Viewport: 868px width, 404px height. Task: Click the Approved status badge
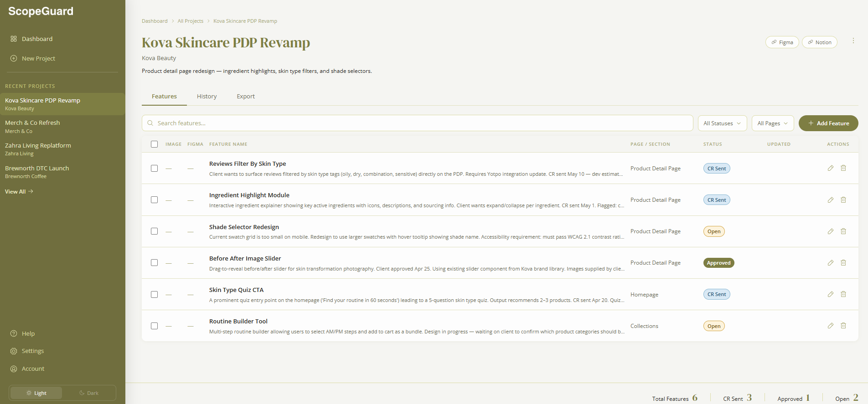[x=719, y=263]
